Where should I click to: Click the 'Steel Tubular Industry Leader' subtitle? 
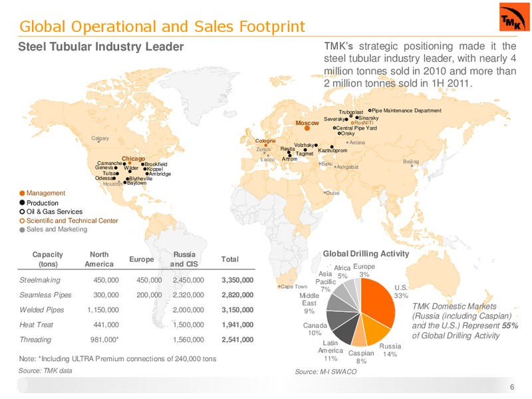point(101,47)
